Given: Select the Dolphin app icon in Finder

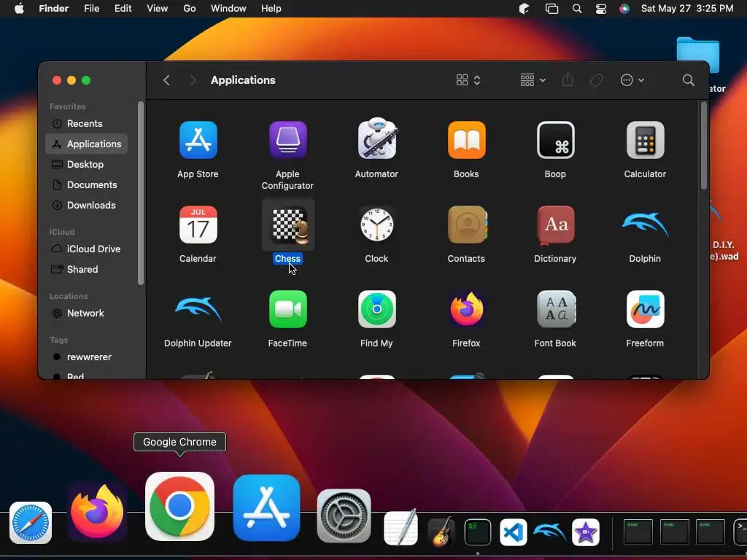Looking at the screenshot, I should (x=645, y=225).
